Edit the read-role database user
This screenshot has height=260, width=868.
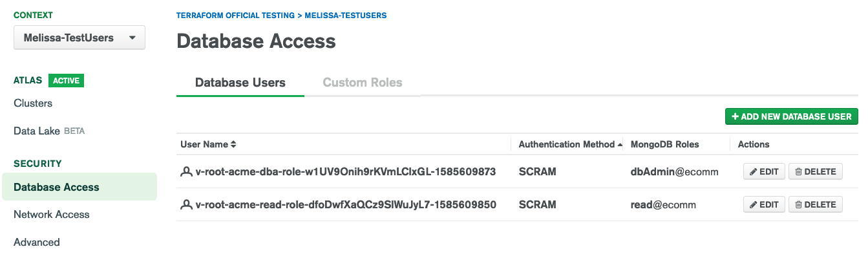pyautogui.click(x=764, y=204)
